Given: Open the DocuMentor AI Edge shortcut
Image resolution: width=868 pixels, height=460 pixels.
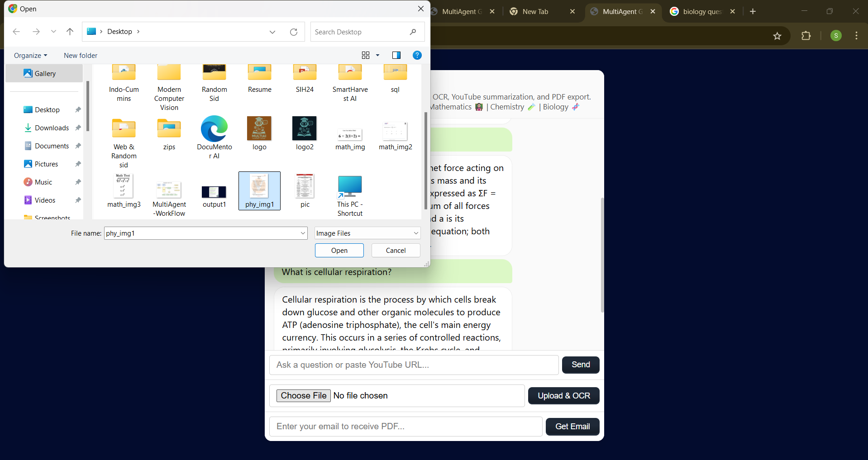Looking at the screenshot, I should point(214,137).
